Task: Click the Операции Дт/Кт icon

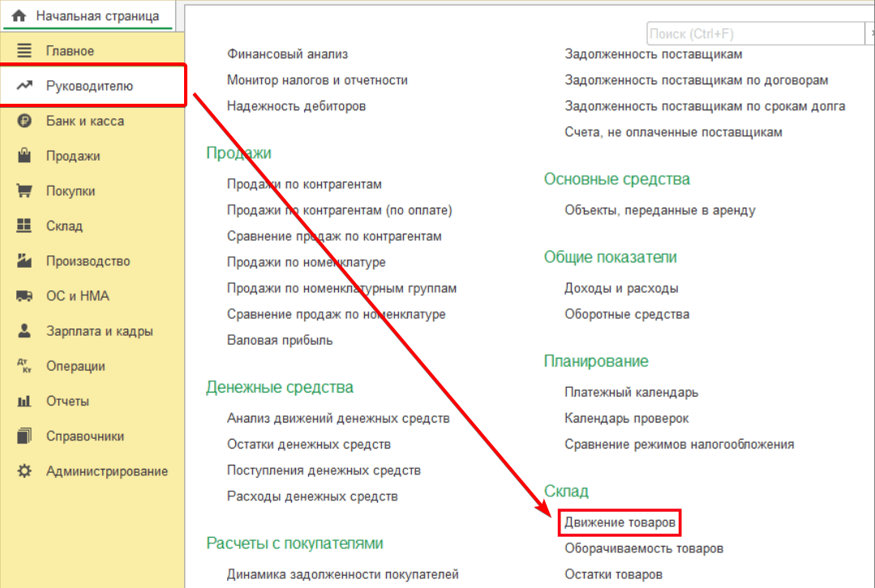Action: [x=24, y=366]
